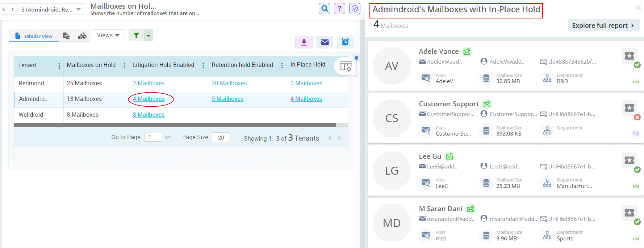
Task: Open the search magnifier icon in header
Action: tap(325, 8)
